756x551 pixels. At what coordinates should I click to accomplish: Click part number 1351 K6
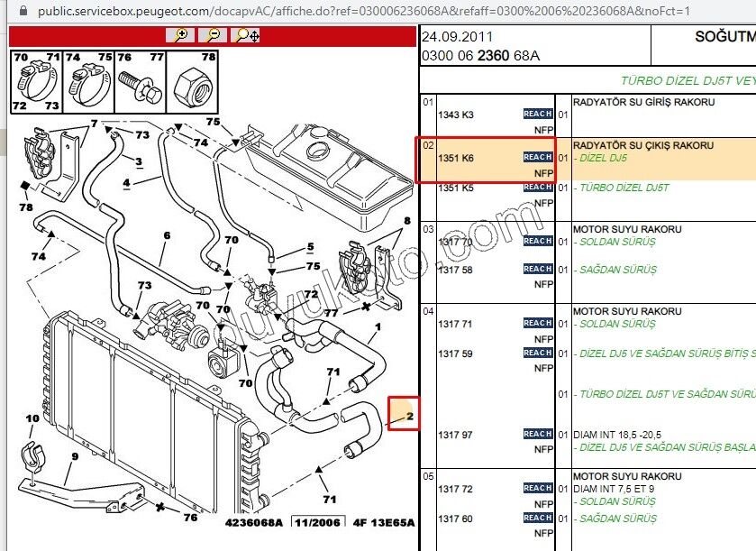(x=456, y=158)
